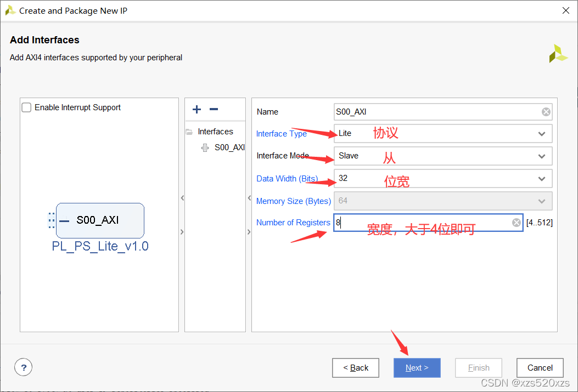Cancel the Create and Package wizard
The width and height of the screenshot is (578, 392).
pos(540,368)
